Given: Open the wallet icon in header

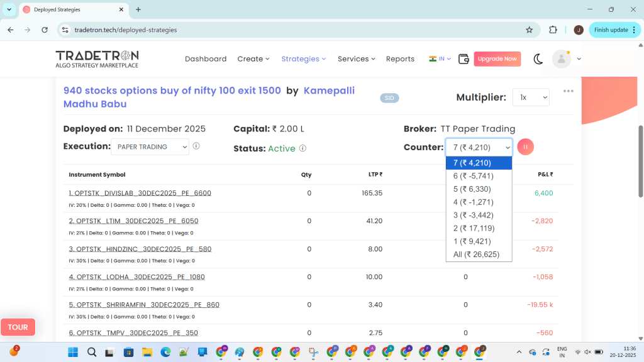Looking at the screenshot, I should (464, 59).
